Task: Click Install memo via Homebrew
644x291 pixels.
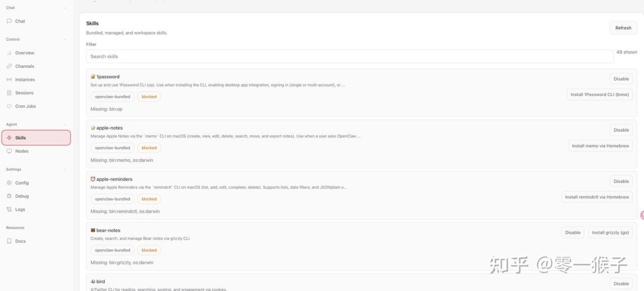Action: 600,146
